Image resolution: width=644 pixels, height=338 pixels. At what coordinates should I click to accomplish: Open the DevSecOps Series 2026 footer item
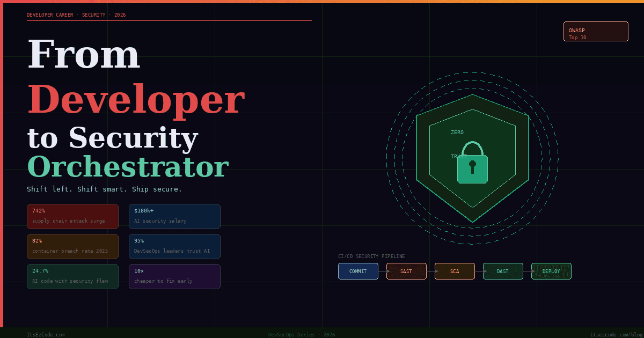pyautogui.click(x=301, y=334)
